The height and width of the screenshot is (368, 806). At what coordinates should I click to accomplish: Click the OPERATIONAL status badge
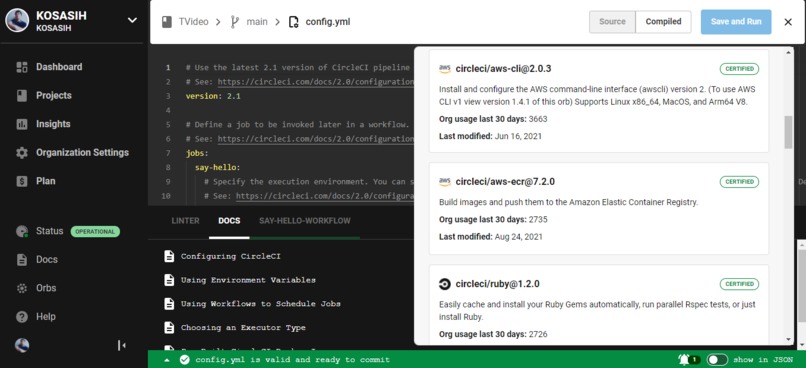[95, 232]
